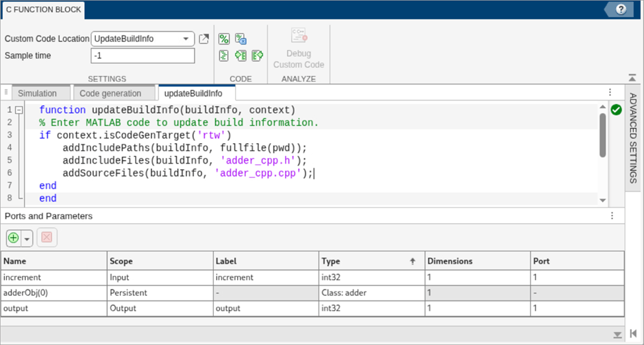Click the panel collapse-to-side arrow icon
Screen dimensions: 644x345
click(633, 333)
